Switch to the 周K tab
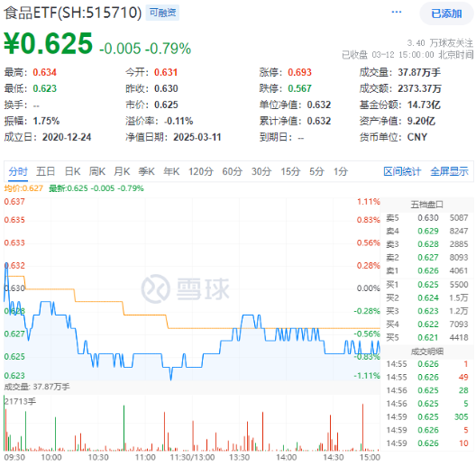Image resolution: width=476 pixels, height=466 pixels. pyautogui.click(x=97, y=171)
